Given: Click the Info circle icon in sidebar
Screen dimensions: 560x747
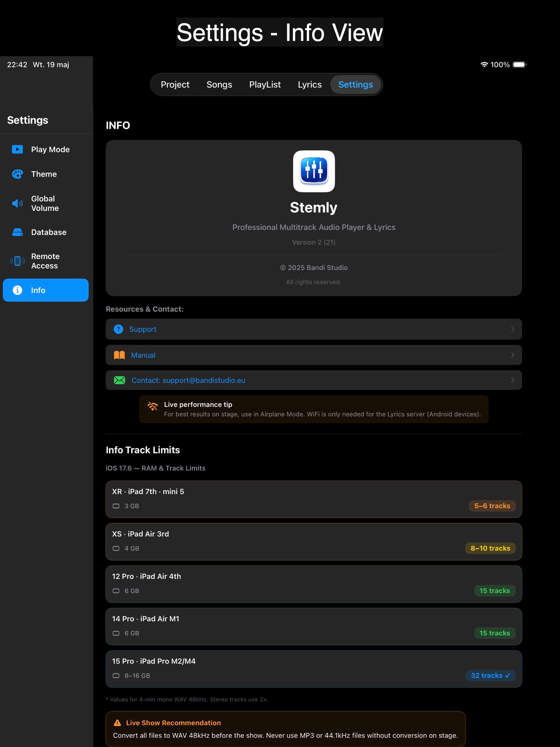Looking at the screenshot, I should coord(17,290).
